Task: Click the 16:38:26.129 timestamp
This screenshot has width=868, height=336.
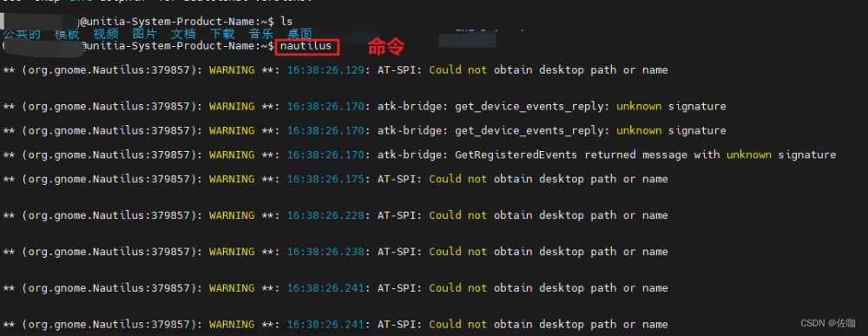Action: 325,69
